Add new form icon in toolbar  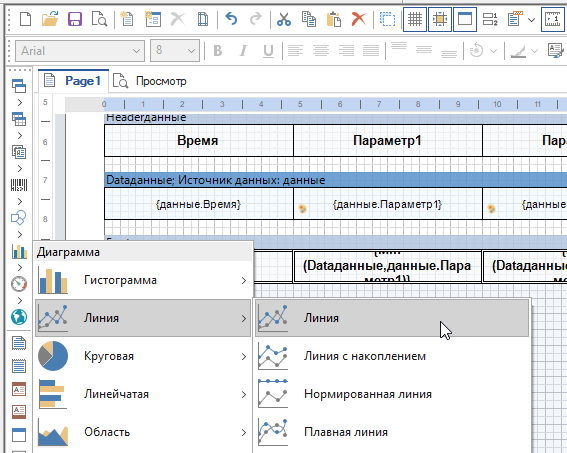153,19
